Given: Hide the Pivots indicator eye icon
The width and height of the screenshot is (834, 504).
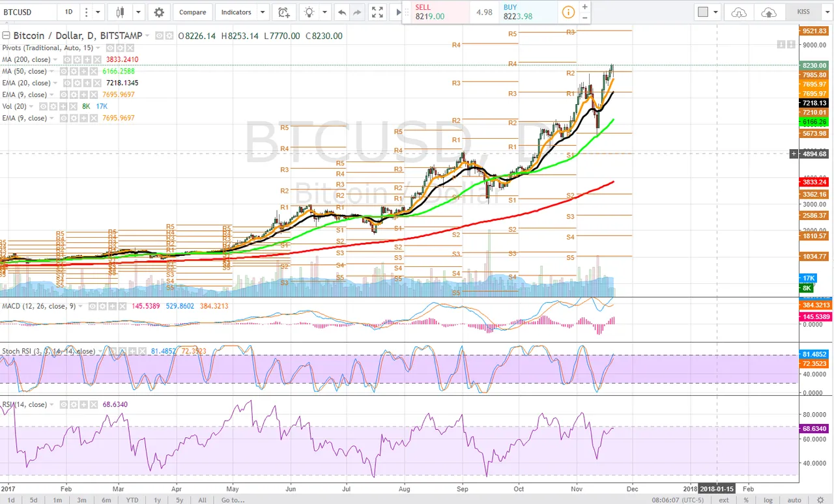Looking at the screenshot, I should coord(110,48).
